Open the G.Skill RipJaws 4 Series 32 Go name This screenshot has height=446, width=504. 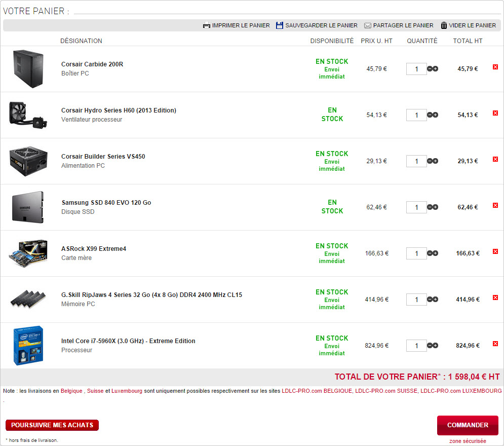click(x=152, y=295)
